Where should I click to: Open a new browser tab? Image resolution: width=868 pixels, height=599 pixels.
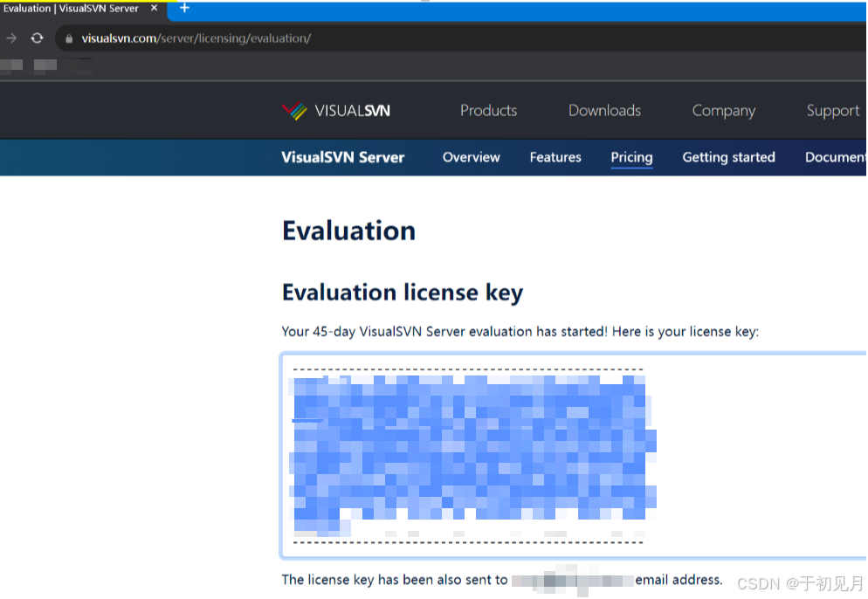pyautogui.click(x=185, y=9)
